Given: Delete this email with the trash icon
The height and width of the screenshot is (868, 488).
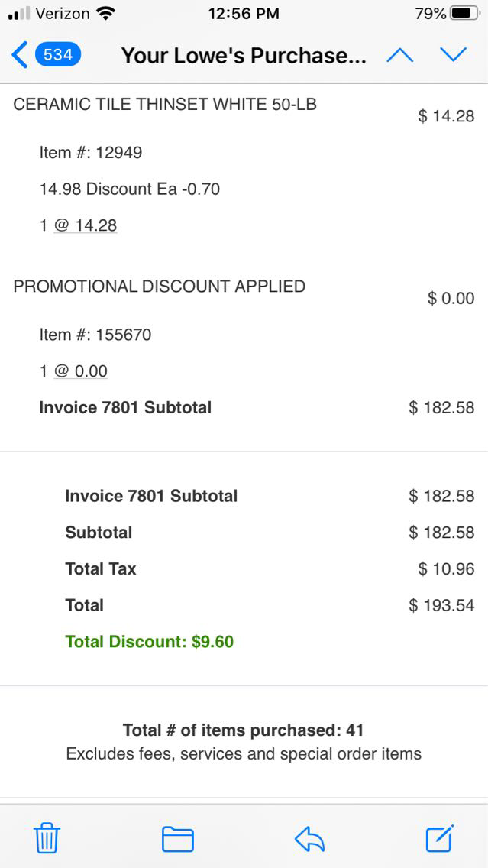Looking at the screenshot, I should coord(47,839).
